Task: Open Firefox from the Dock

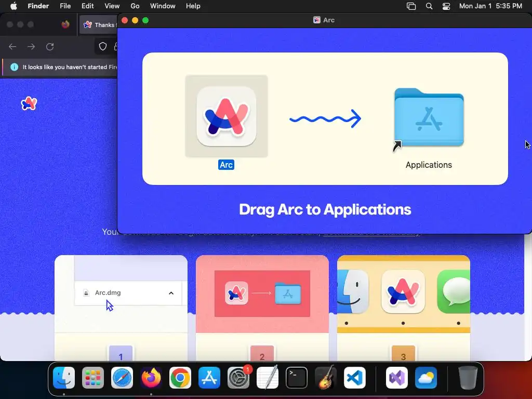Action: click(x=151, y=378)
